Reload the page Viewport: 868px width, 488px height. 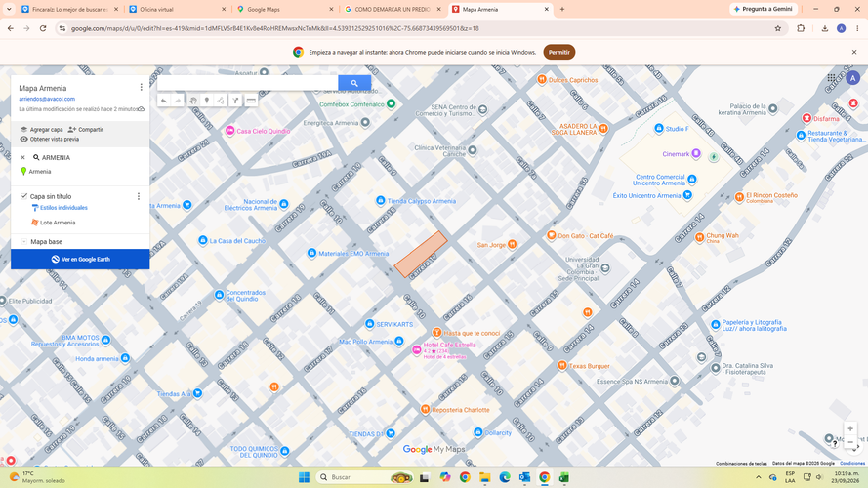(x=43, y=28)
